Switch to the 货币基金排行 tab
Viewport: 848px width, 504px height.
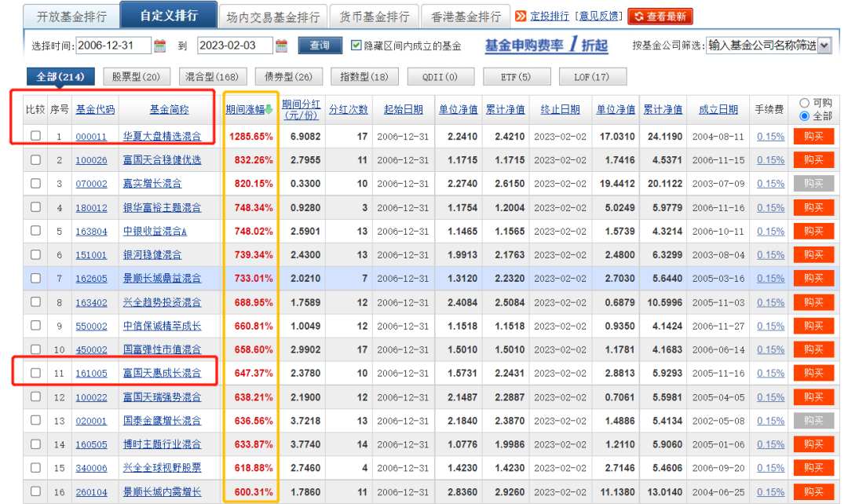(x=375, y=16)
